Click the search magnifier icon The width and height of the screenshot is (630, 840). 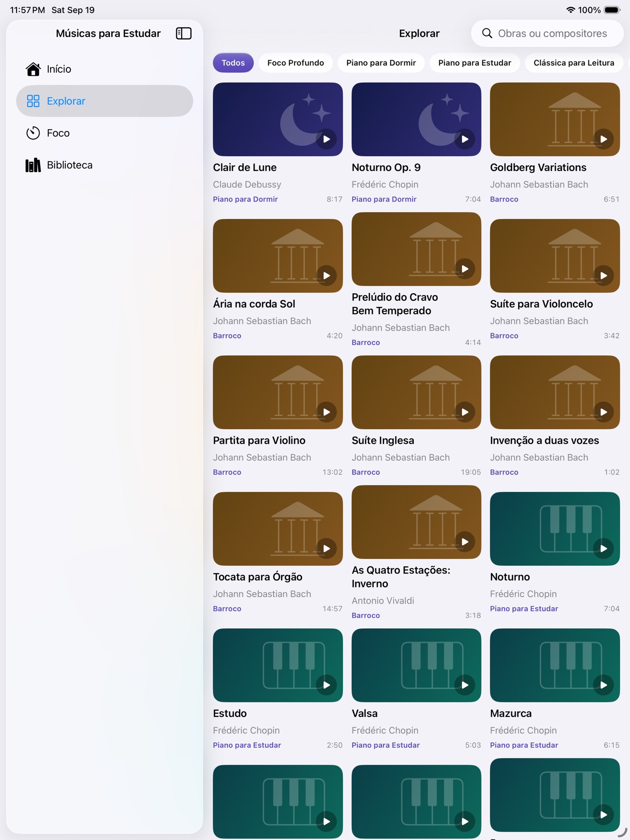[487, 33]
